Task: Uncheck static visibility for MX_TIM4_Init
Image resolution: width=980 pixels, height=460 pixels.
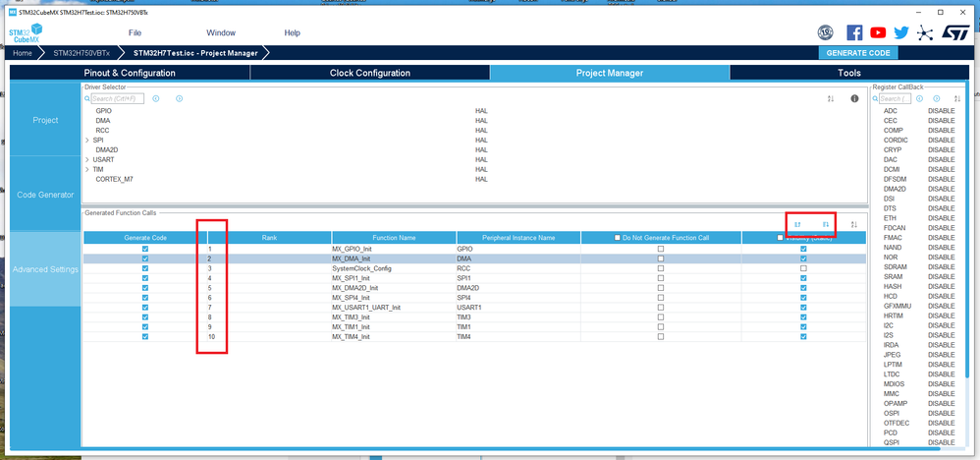Action: [803, 336]
